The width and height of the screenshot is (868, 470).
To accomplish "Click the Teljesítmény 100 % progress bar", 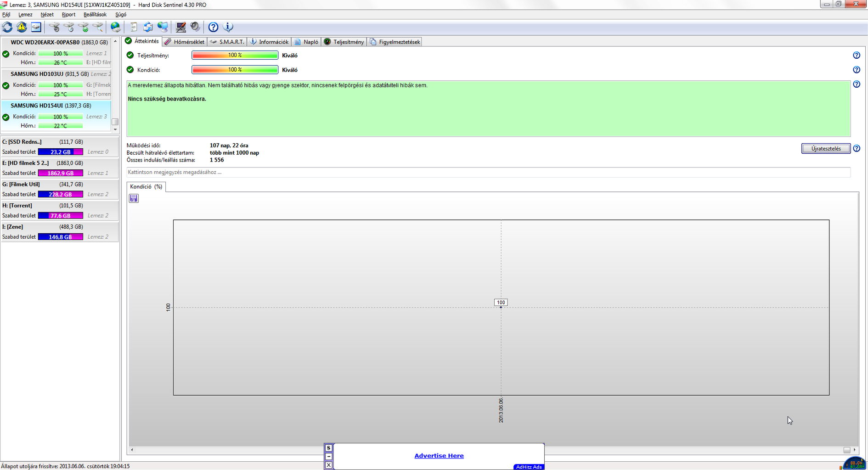I will point(235,55).
